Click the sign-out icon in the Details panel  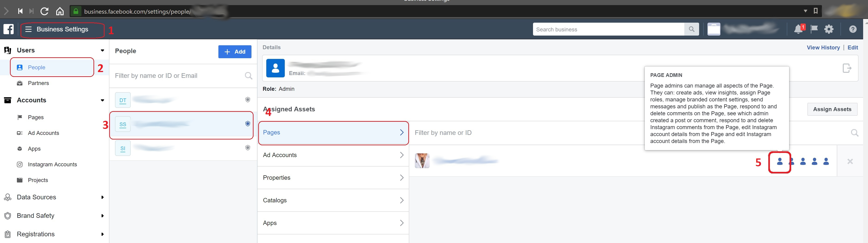[847, 68]
